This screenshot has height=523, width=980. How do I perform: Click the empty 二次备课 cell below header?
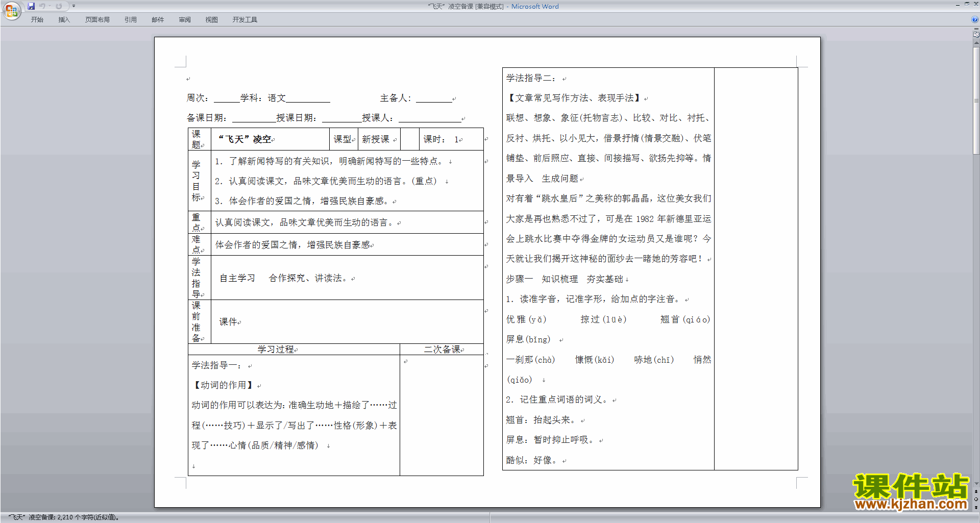pos(442,415)
